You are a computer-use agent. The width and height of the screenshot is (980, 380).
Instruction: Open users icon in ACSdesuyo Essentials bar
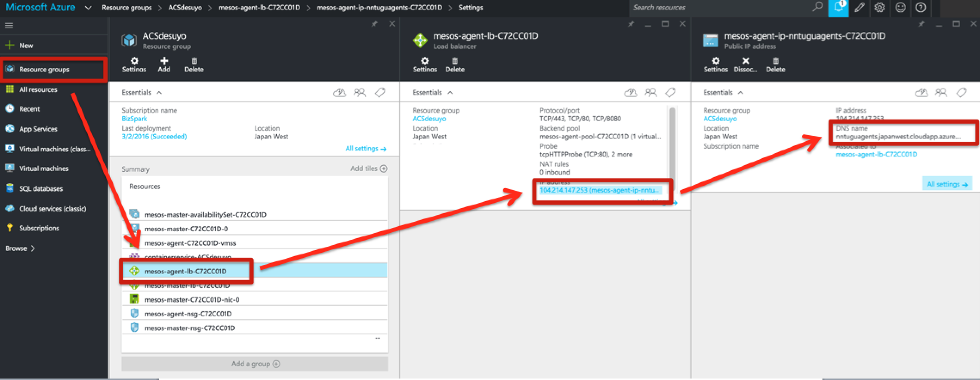[360, 92]
